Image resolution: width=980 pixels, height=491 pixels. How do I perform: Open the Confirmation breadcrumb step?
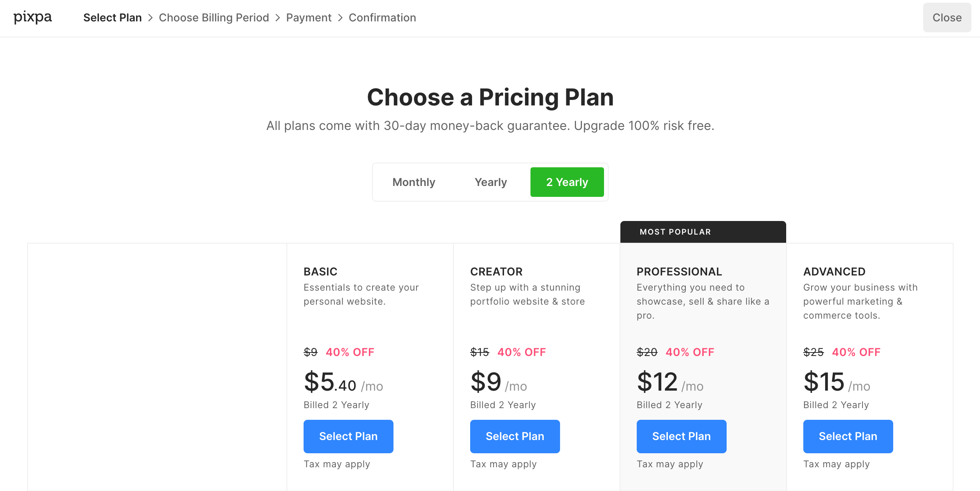point(382,18)
